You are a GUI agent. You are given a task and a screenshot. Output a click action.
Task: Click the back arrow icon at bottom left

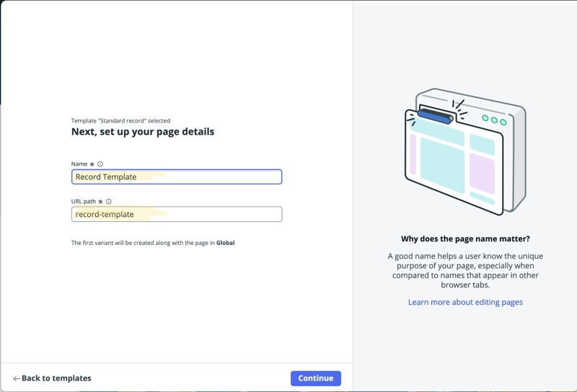[16, 378]
